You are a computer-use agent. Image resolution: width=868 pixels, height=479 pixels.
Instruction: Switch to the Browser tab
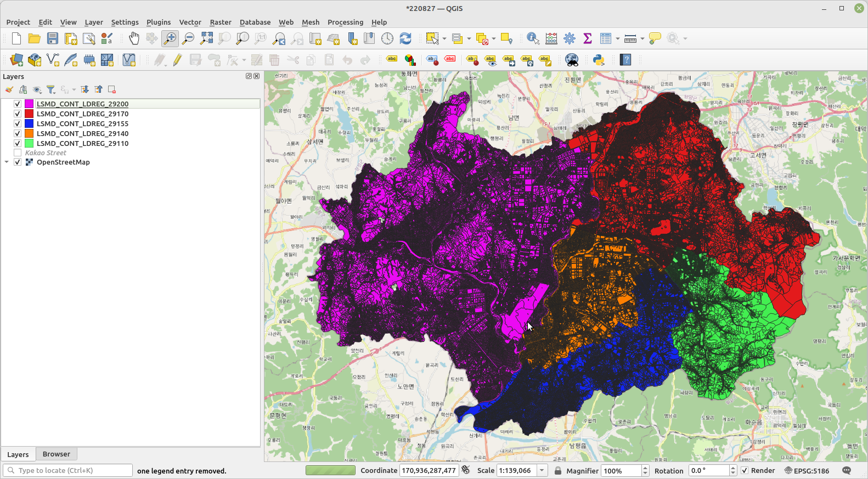click(x=57, y=454)
